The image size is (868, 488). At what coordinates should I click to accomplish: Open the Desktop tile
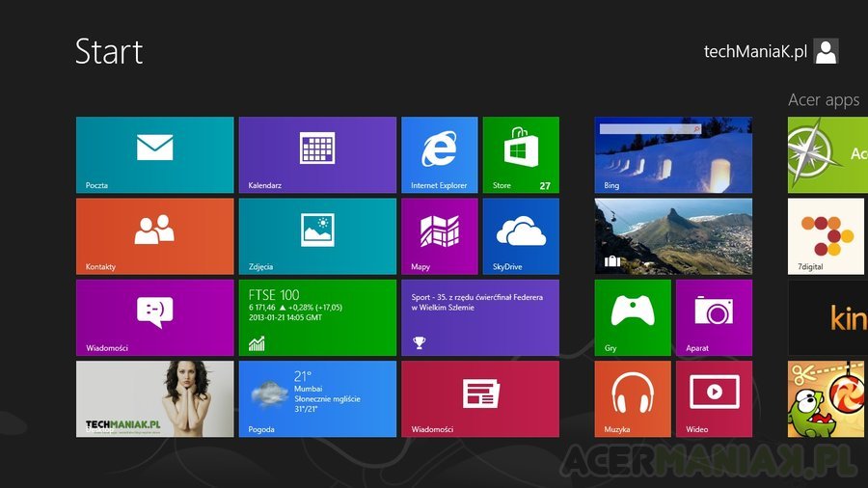(x=155, y=399)
